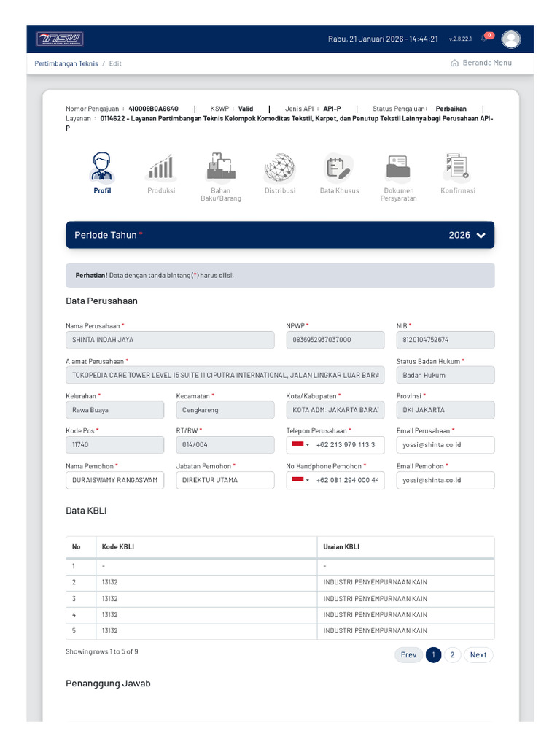Click Kode KBLI 13132 in row 2
The height and width of the screenshot is (747, 560).
click(109, 582)
